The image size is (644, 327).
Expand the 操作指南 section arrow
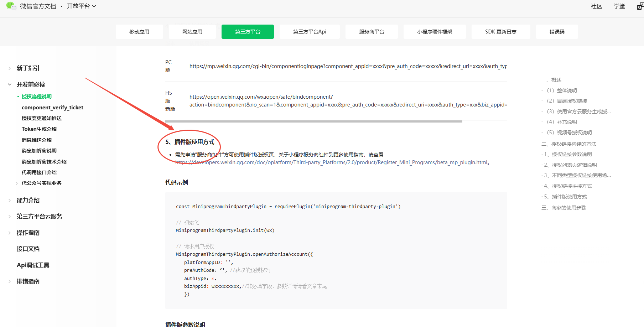(x=10, y=233)
